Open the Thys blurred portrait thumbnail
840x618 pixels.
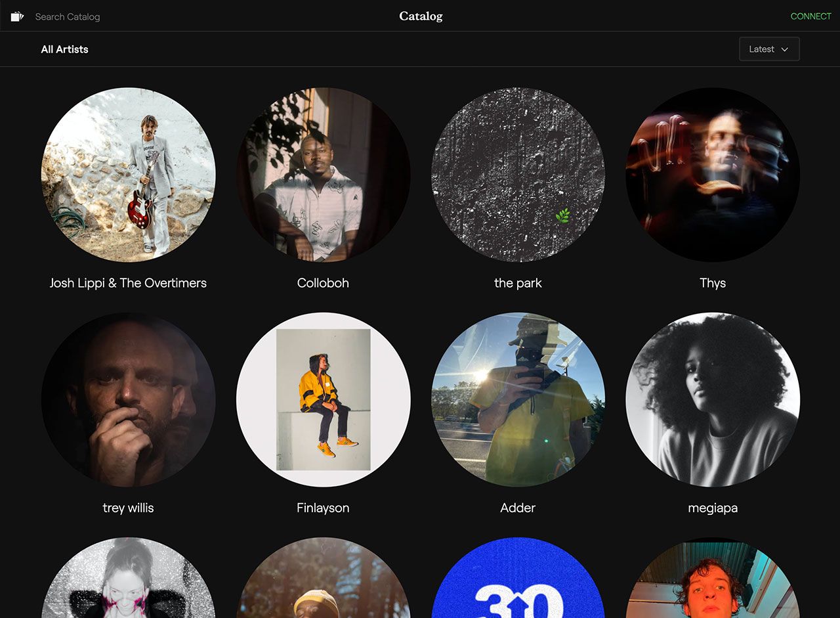pos(713,175)
